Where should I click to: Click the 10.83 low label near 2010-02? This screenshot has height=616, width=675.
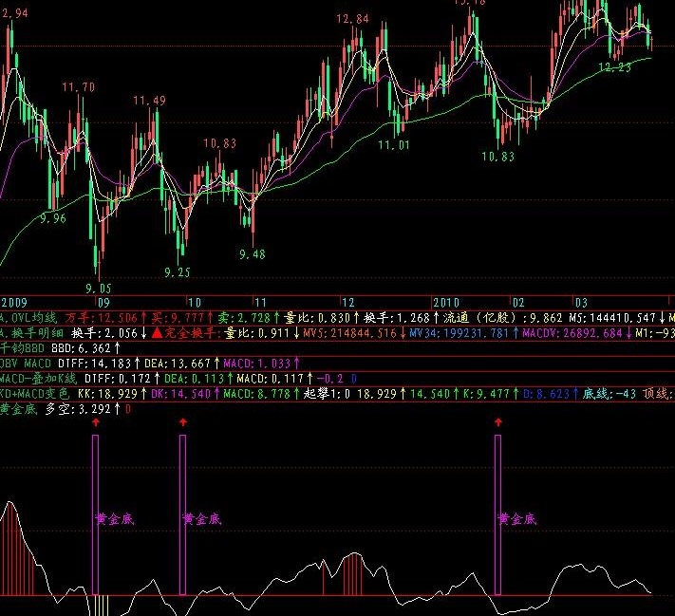[x=498, y=157]
